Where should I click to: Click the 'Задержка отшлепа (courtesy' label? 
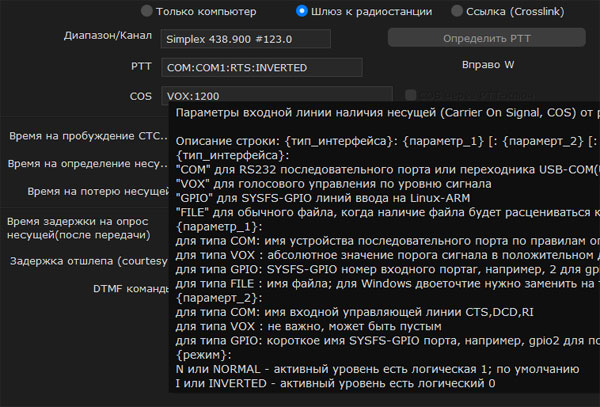(89, 261)
